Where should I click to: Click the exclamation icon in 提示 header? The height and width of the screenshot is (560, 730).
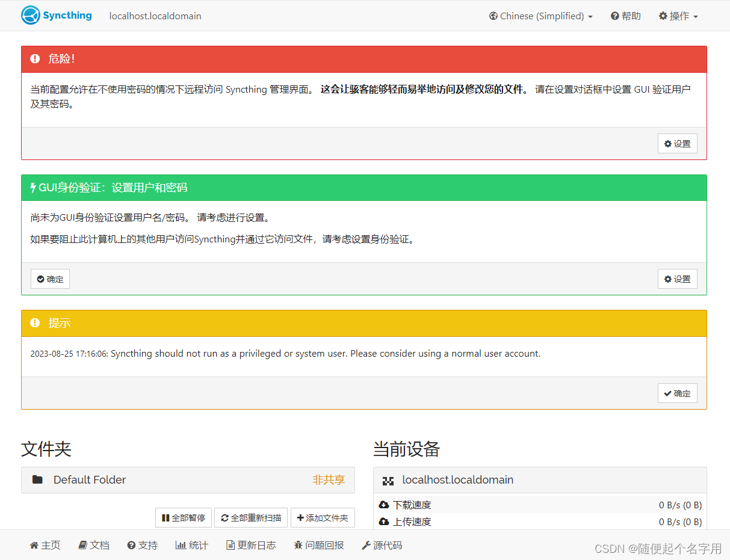pyautogui.click(x=35, y=323)
